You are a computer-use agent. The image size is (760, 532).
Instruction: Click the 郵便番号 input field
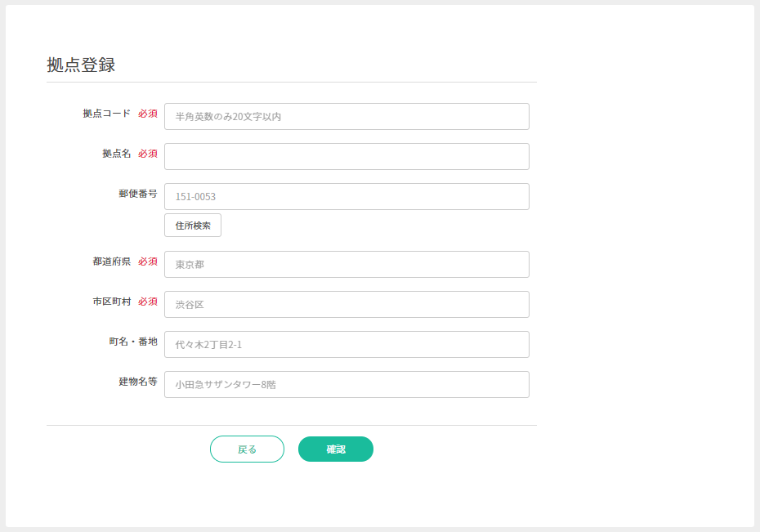click(346, 197)
